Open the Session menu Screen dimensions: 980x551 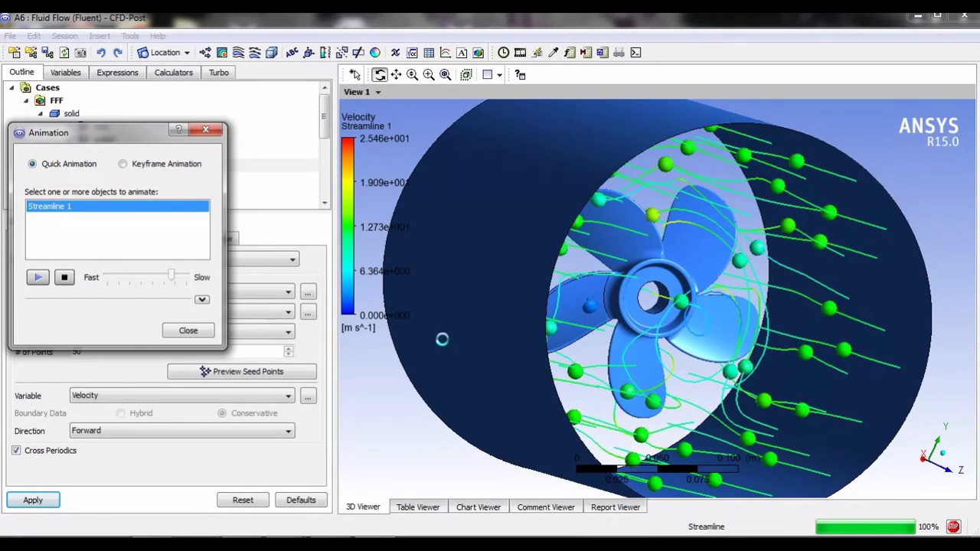click(64, 36)
